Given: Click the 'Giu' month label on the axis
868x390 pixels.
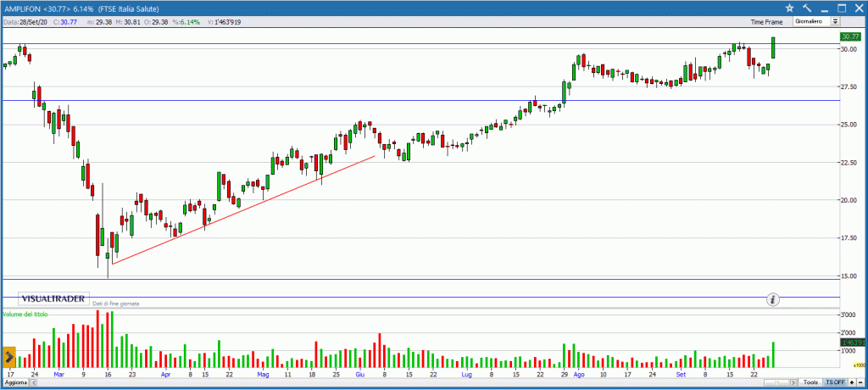Looking at the screenshot, I should pos(359,375).
